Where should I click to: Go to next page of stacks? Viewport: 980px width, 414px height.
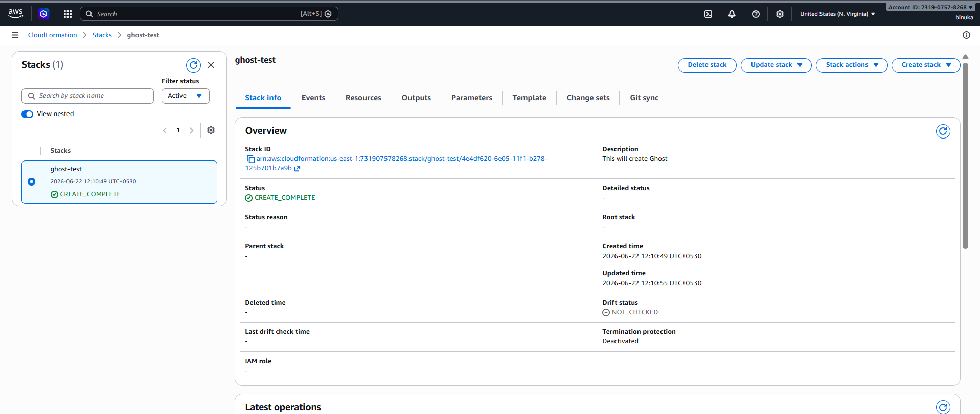191,130
